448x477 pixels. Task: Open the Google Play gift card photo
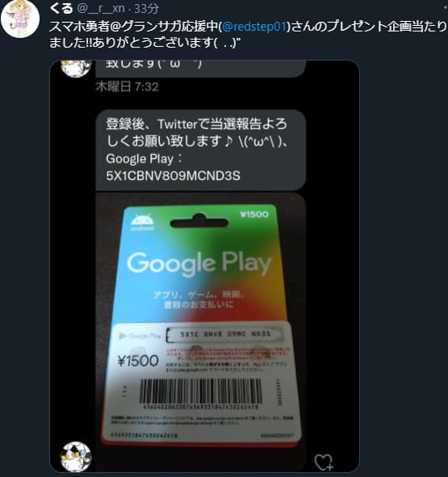(x=201, y=321)
